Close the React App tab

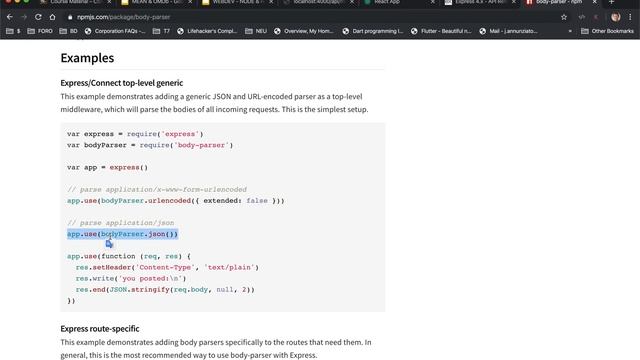[x=433, y=2]
